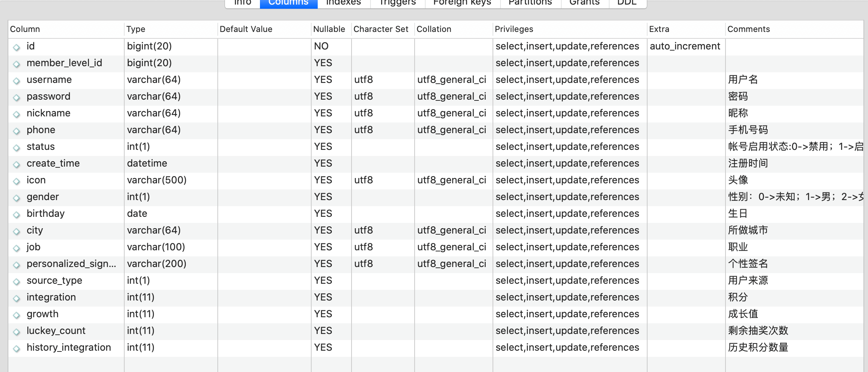The height and width of the screenshot is (372, 868).
Task: Switch to the Indexes tab
Action: point(343,3)
